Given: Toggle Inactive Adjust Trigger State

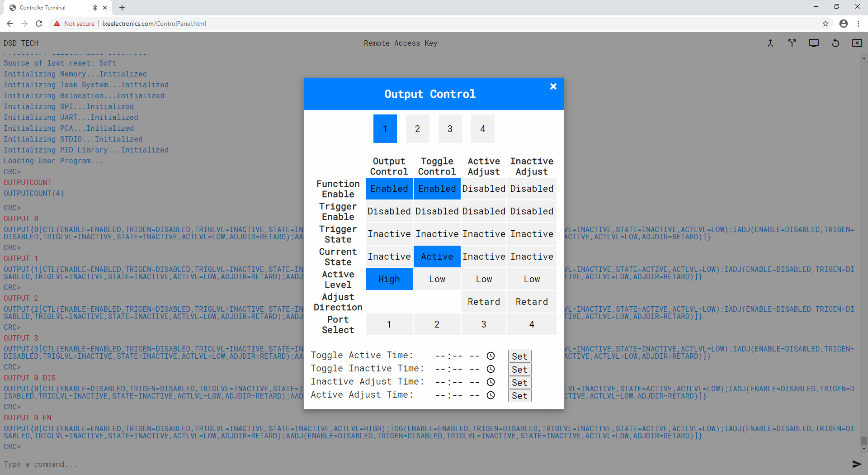Looking at the screenshot, I should point(532,234).
